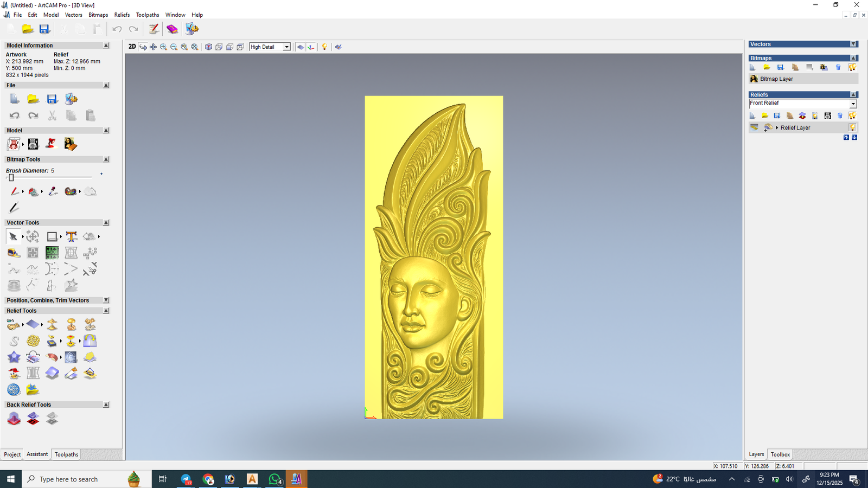The height and width of the screenshot is (488, 868).
Task: Toggle all bitmap layers visibility bulbs
Action: point(852,67)
